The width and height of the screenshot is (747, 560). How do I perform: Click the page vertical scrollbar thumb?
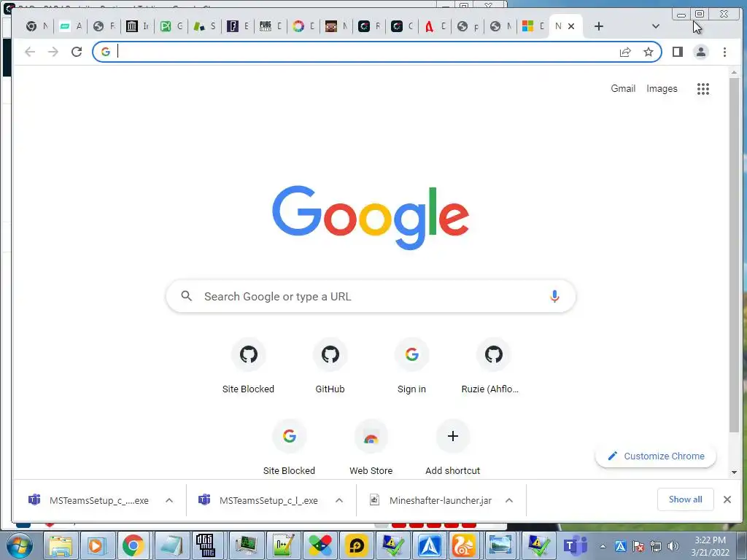click(734, 254)
